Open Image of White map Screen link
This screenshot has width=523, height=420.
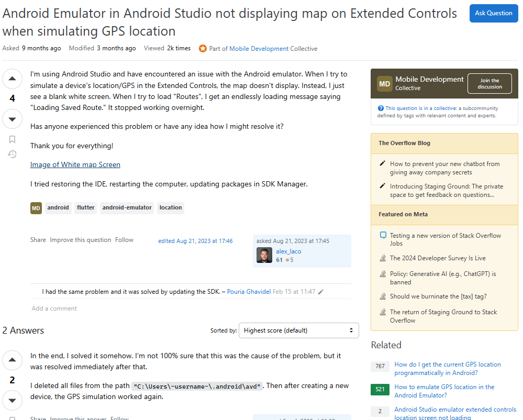[75, 164]
